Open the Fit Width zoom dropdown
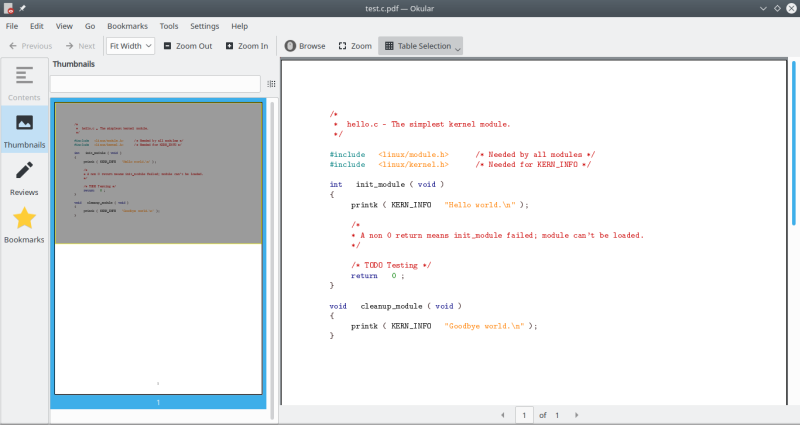Image resolution: width=800 pixels, height=425 pixels. (x=130, y=46)
